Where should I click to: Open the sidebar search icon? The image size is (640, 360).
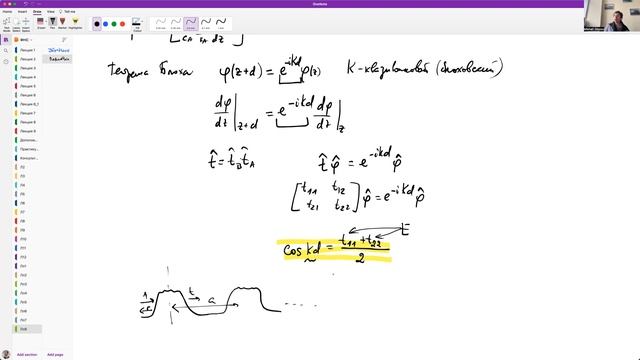(6, 51)
